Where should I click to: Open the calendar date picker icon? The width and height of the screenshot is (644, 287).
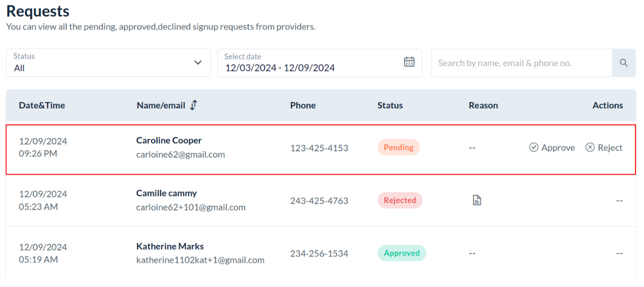tap(409, 62)
